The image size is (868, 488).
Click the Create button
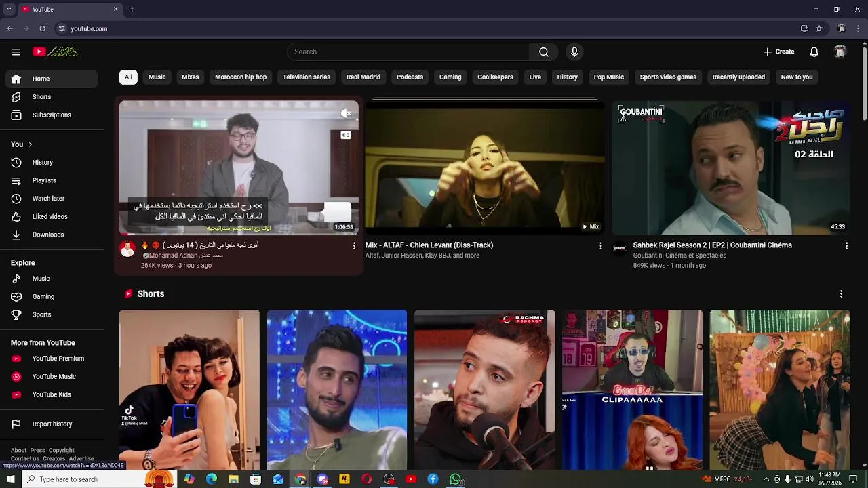coord(778,52)
